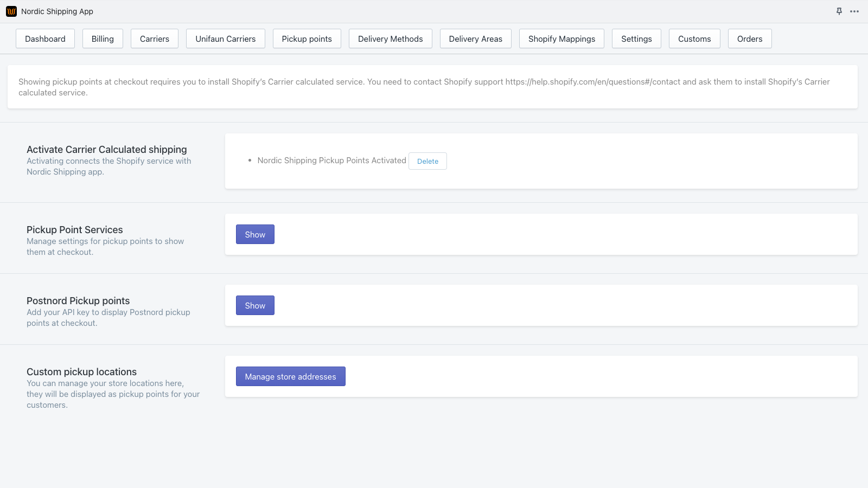Go to the Carriers tab
The width and height of the screenshot is (868, 488).
click(154, 38)
